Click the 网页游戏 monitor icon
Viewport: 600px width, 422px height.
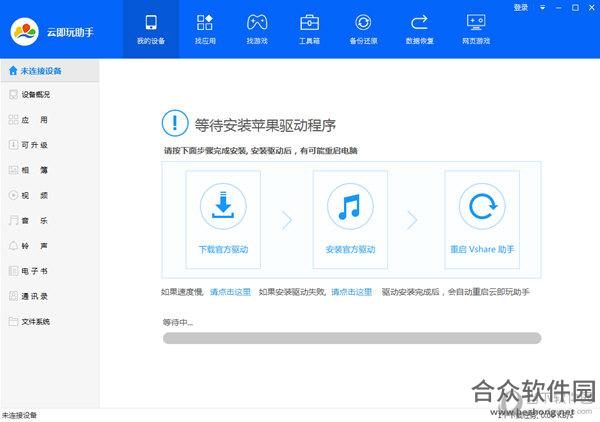pos(476,22)
